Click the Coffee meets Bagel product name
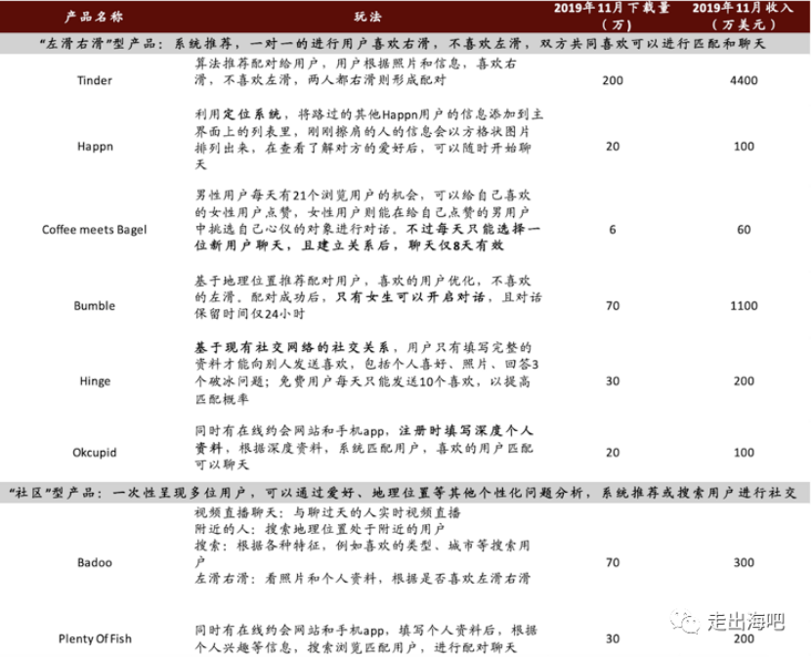This screenshot has width=812, height=658. tap(94, 230)
